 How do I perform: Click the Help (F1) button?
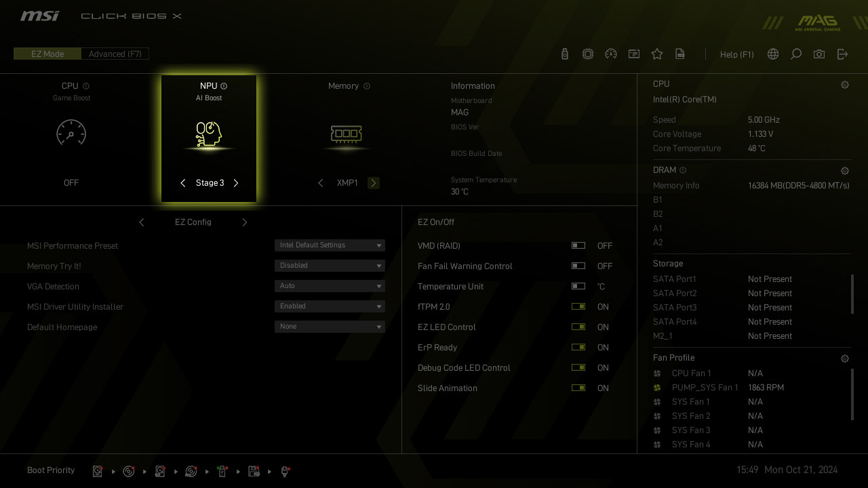[x=736, y=55]
